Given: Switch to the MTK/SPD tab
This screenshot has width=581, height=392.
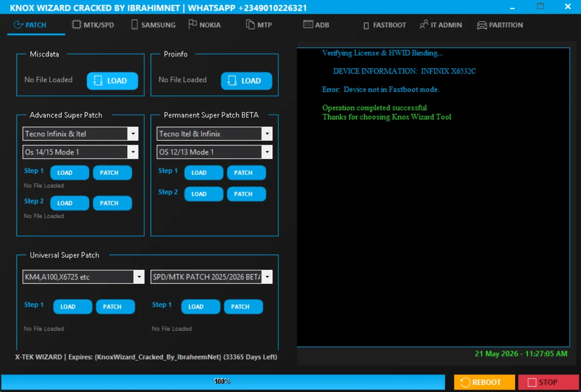Looking at the screenshot, I should coord(93,25).
